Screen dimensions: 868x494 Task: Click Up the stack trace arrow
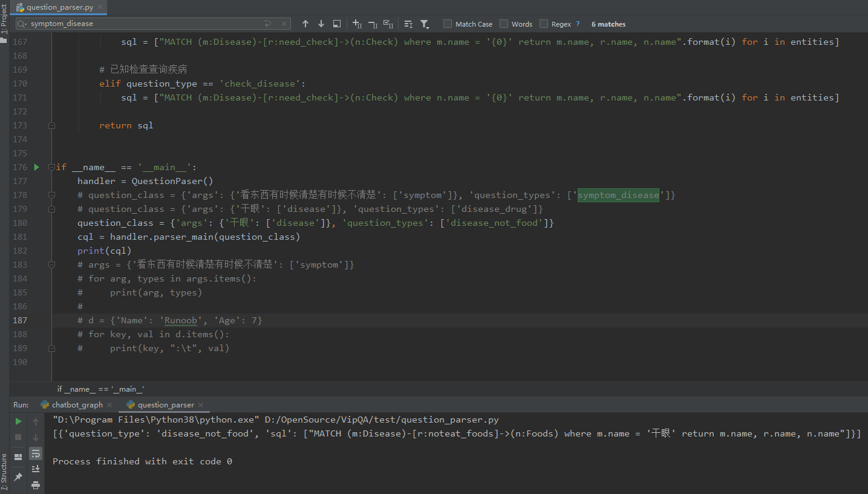click(x=36, y=421)
